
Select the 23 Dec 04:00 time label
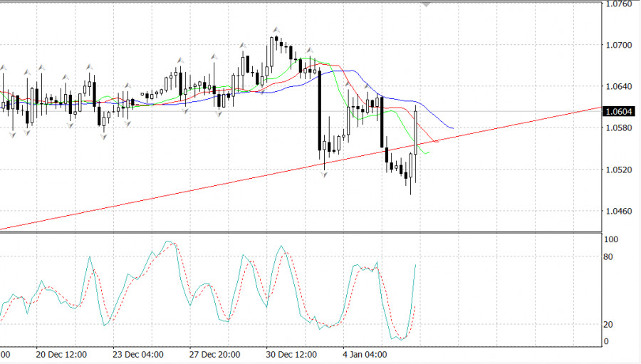tap(138, 354)
